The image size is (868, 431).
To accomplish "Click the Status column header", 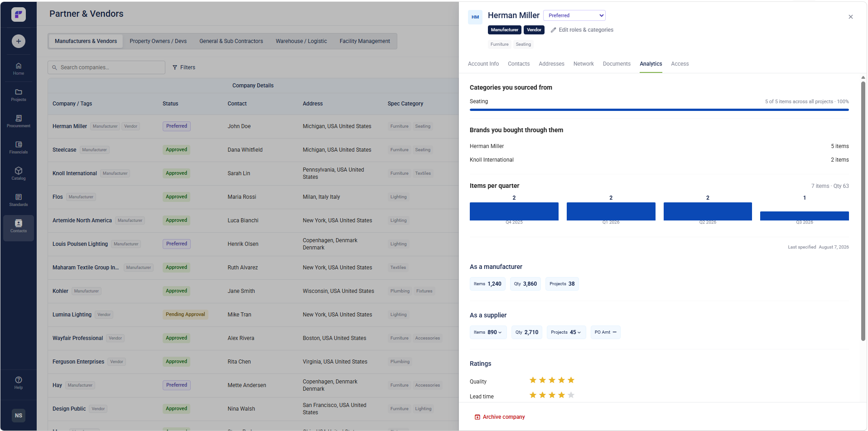I will (x=170, y=104).
